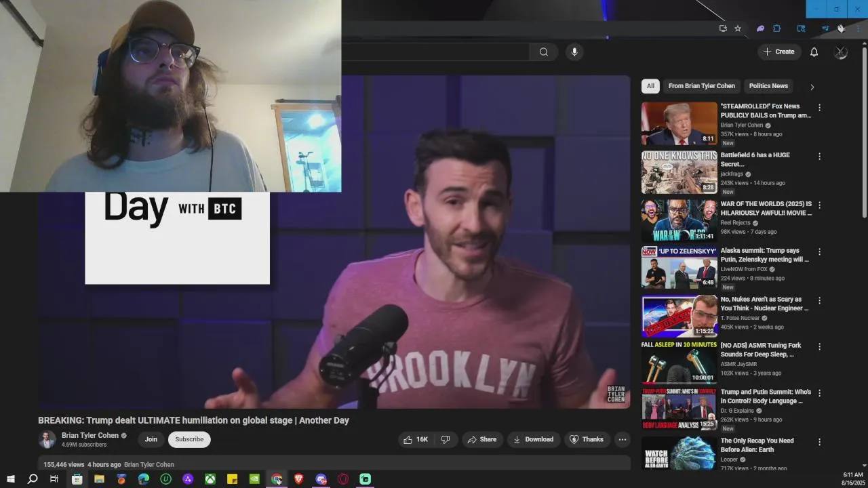Open YouTube notifications bell
Screen dimensions: 868x488
[x=814, y=52]
